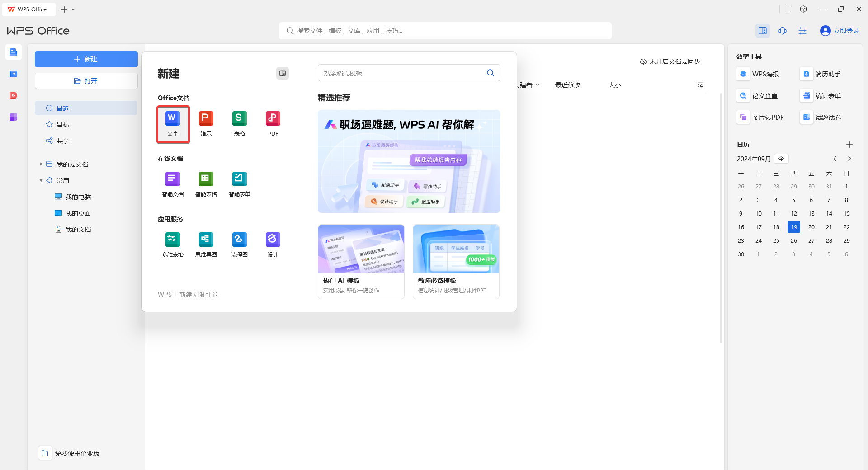868x470 pixels.
Task: Create a new 演示 presentation
Action: tap(206, 123)
